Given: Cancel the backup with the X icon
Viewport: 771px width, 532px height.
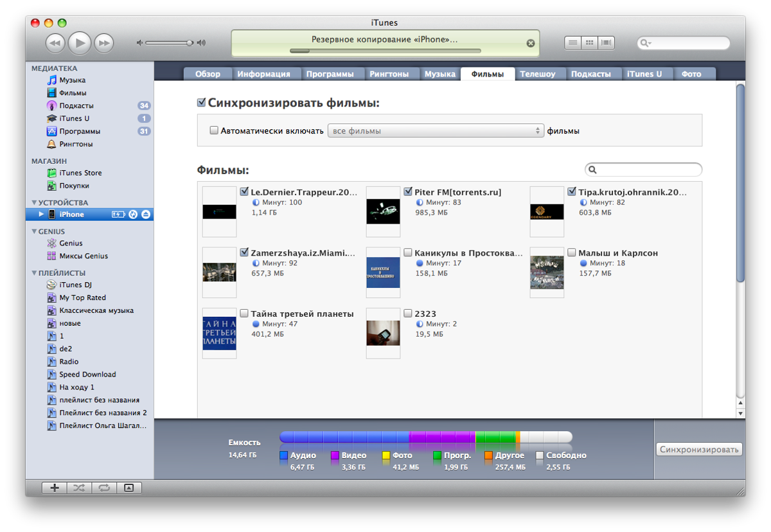Looking at the screenshot, I should pyautogui.click(x=531, y=43).
